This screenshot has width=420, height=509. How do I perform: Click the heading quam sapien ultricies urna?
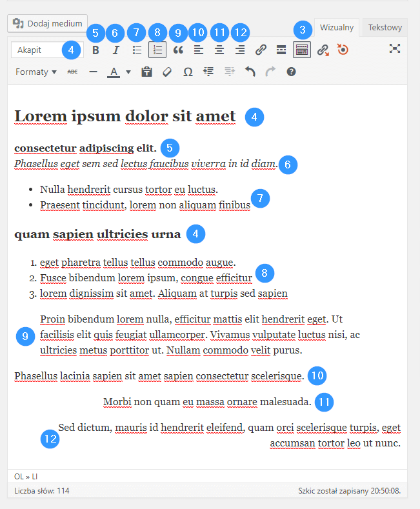(x=97, y=234)
